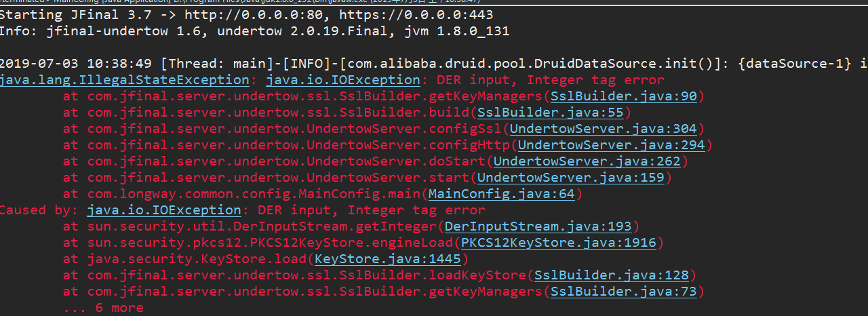Image resolution: width=868 pixels, height=316 pixels.
Task: Open SslBuilder.java:90 stack trace link
Action: pyautogui.click(x=624, y=96)
